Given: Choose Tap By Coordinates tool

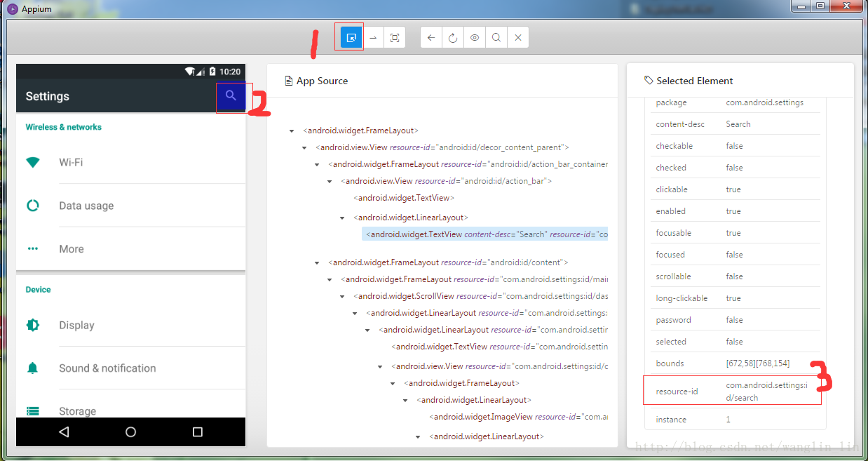Looking at the screenshot, I should tap(395, 37).
